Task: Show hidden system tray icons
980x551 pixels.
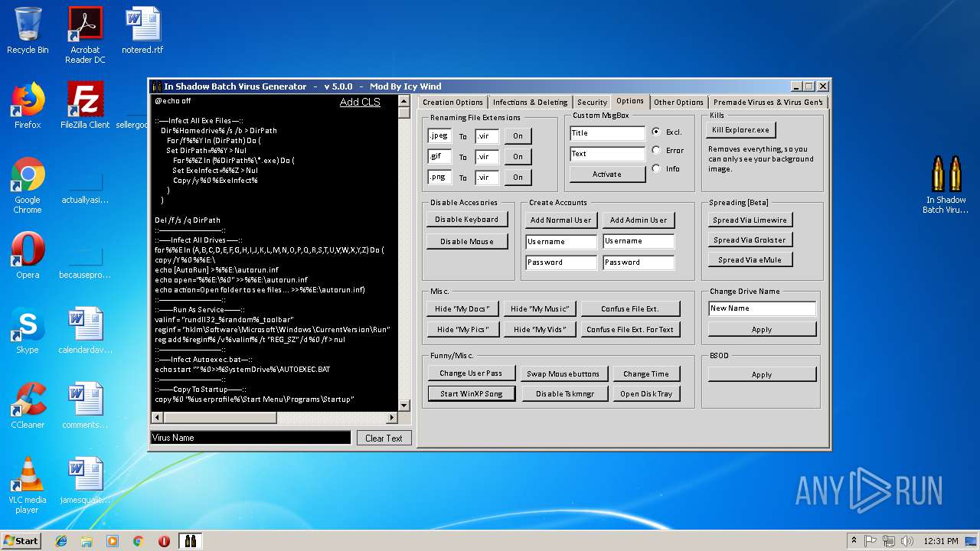Action: click(854, 541)
